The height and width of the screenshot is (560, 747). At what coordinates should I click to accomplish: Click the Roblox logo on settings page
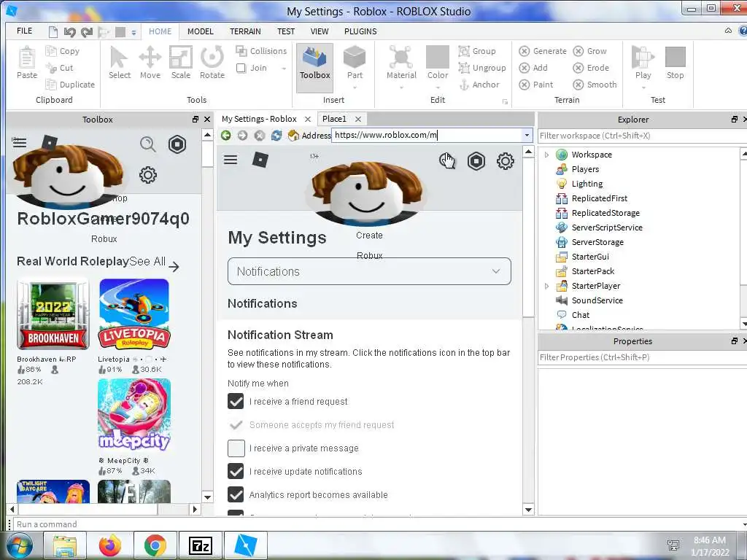point(260,160)
